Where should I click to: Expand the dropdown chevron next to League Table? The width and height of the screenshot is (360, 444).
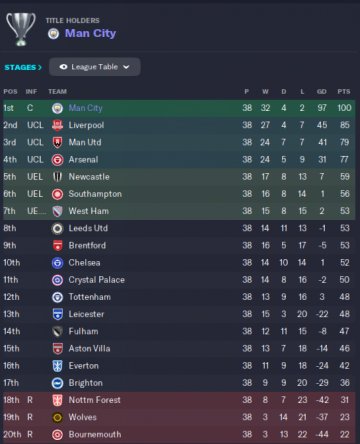click(x=126, y=67)
